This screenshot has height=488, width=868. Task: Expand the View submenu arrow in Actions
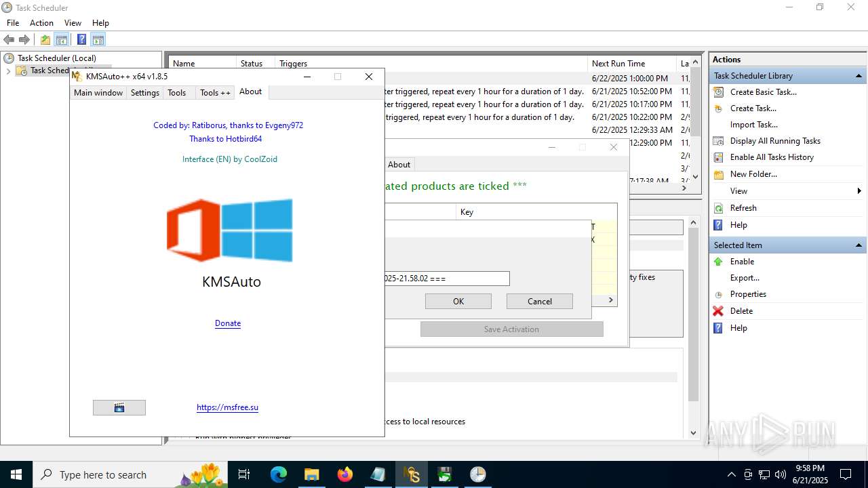click(860, 191)
